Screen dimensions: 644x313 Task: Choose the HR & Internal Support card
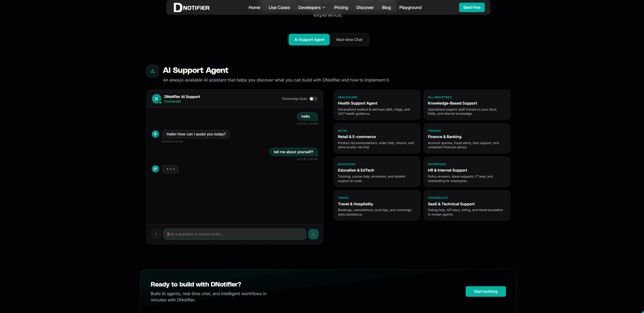[467, 172]
